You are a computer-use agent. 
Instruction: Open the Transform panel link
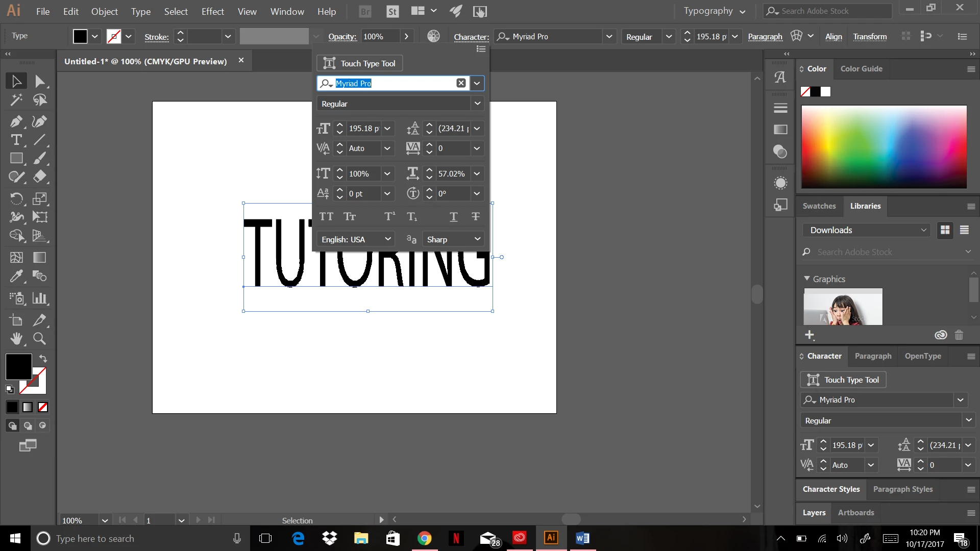[870, 37]
